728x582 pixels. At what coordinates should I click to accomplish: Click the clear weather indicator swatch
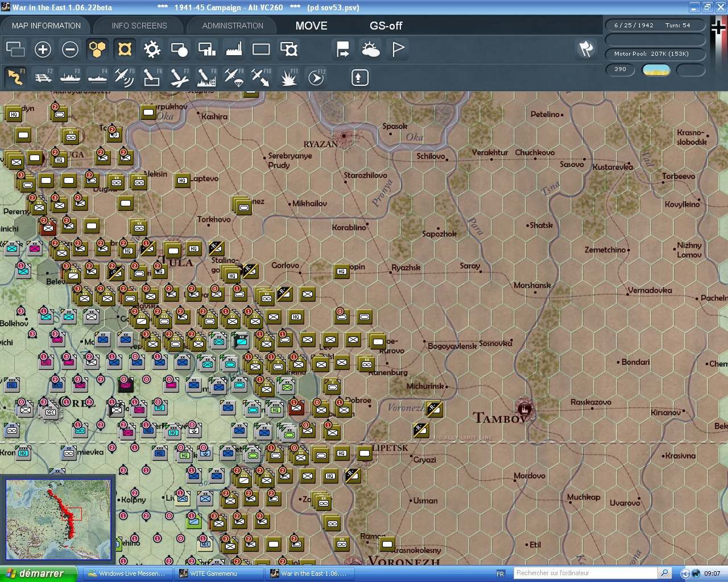click(656, 70)
